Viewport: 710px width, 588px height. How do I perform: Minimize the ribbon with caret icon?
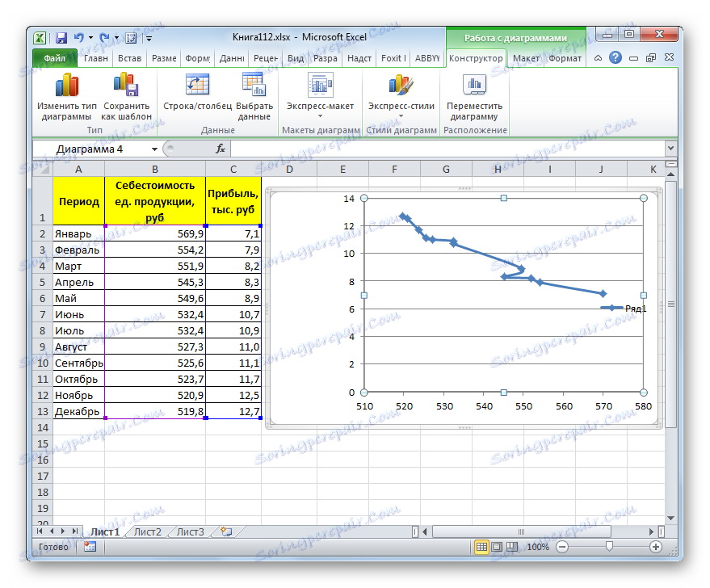pyautogui.click(x=598, y=58)
